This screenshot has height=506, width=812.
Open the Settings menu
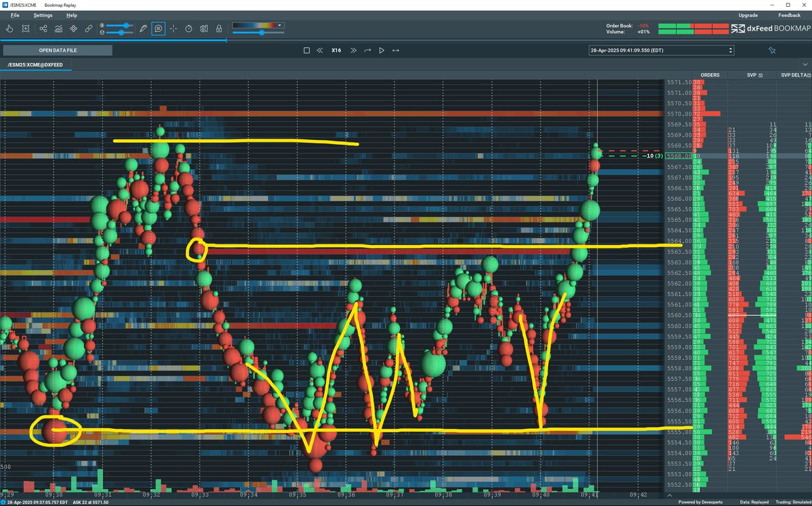42,14
